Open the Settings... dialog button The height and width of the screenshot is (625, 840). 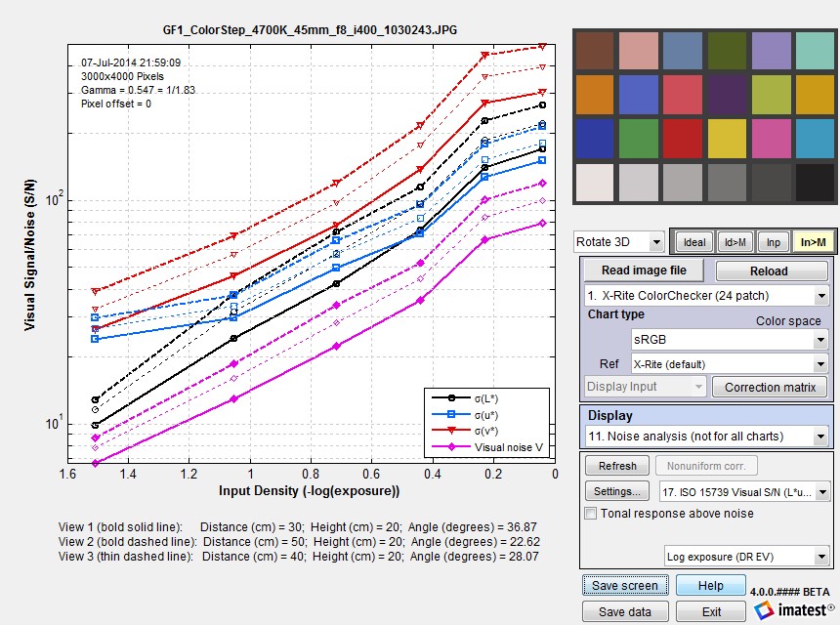[x=616, y=491]
